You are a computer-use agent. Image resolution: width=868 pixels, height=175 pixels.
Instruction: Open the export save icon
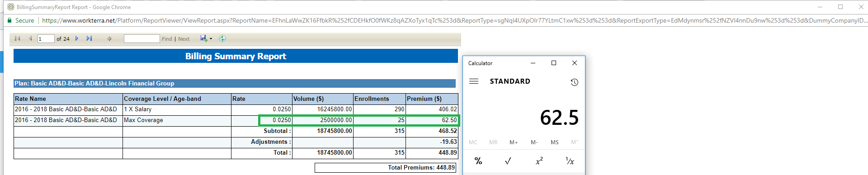click(x=203, y=38)
